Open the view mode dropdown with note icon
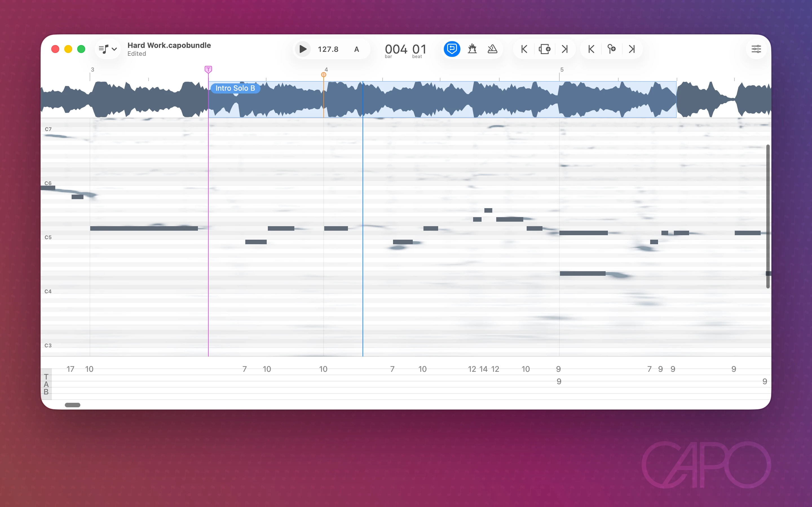 pos(104,49)
